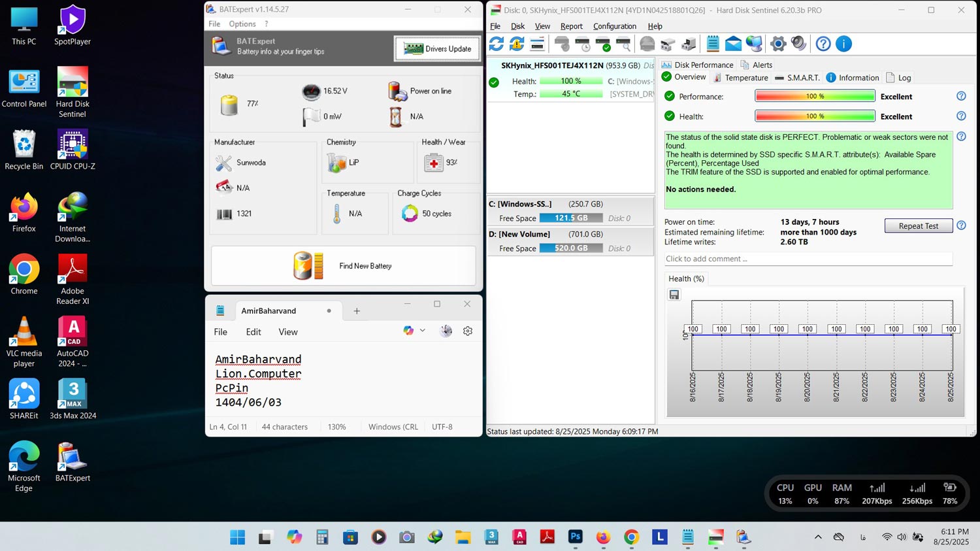Viewport: 980px width, 551px height.
Task: Switch to the Information tab
Action: pyautogui.click(x=853, y=78)
